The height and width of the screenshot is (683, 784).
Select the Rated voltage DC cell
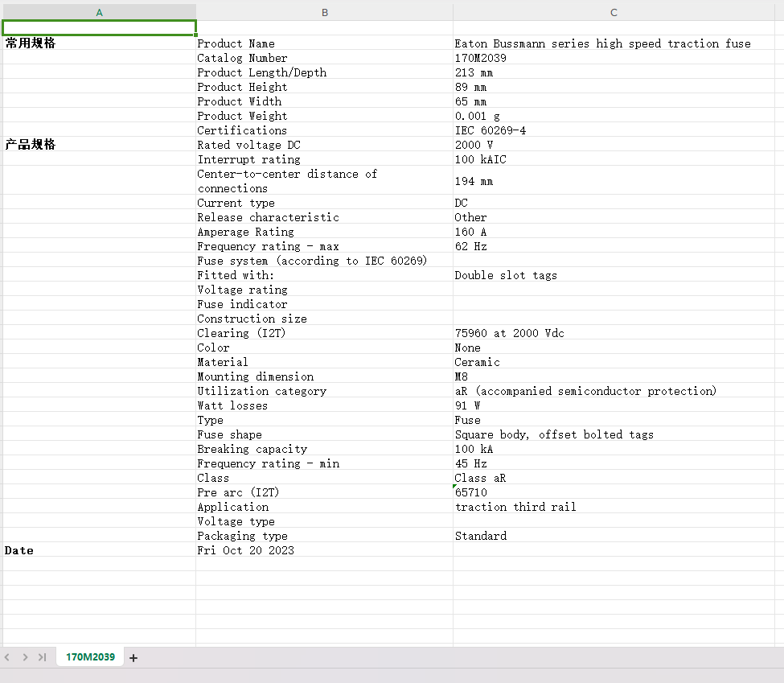(325, 145)
